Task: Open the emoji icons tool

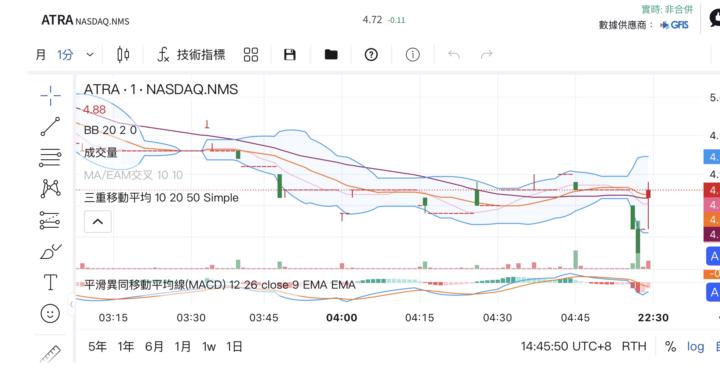Action: tap(50, 314)
